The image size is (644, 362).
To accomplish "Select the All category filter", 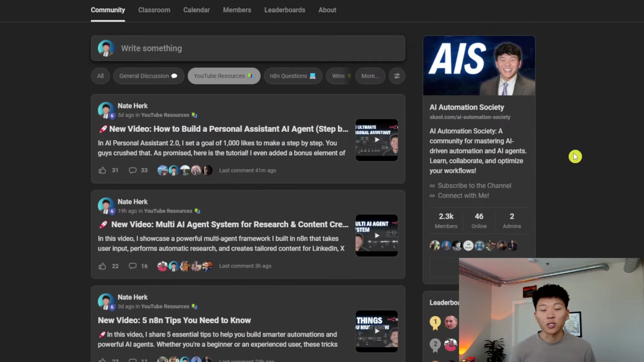I will tap(100, 76).
